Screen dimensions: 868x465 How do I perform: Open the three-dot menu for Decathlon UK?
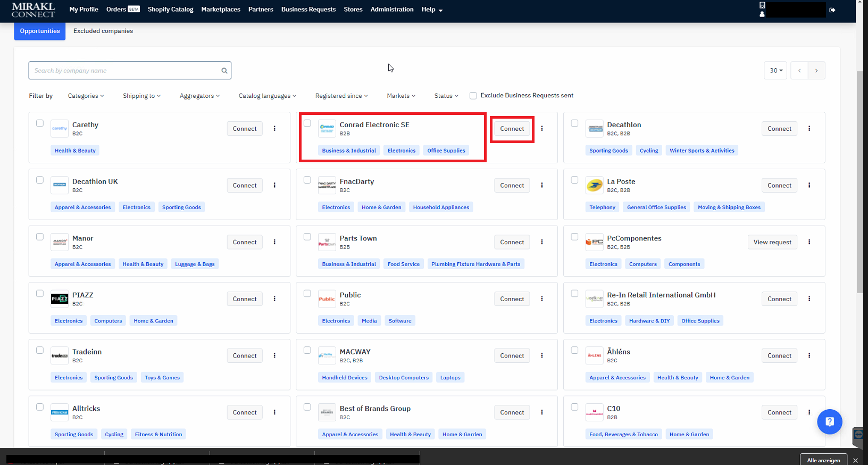click(x=274, y=186)
